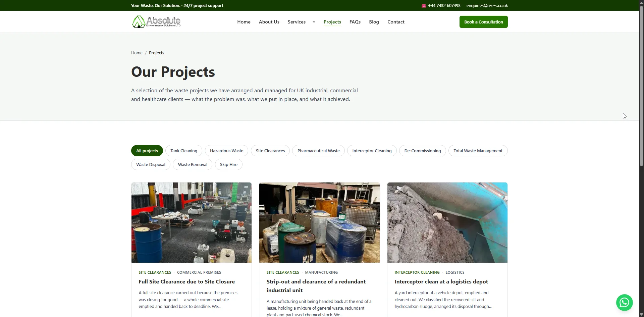
Task: Click the Home breadcrumb link
Action: coord(137,53)
